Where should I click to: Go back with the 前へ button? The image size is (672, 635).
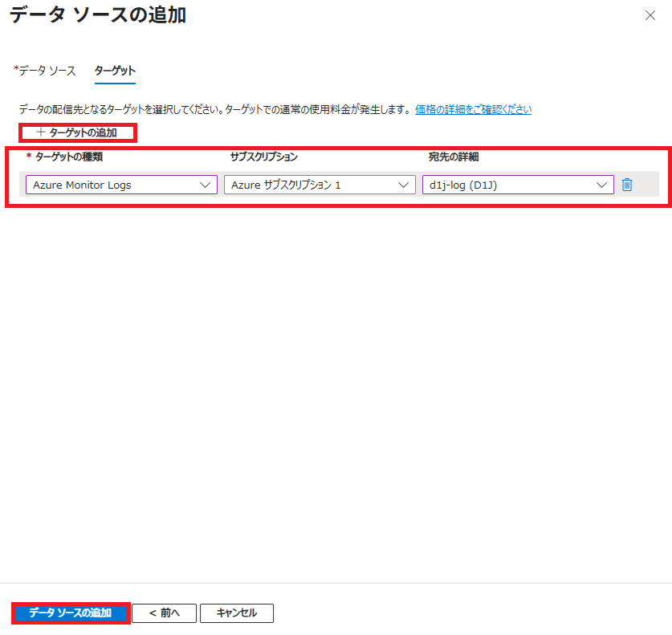click(x=164, y=613)
